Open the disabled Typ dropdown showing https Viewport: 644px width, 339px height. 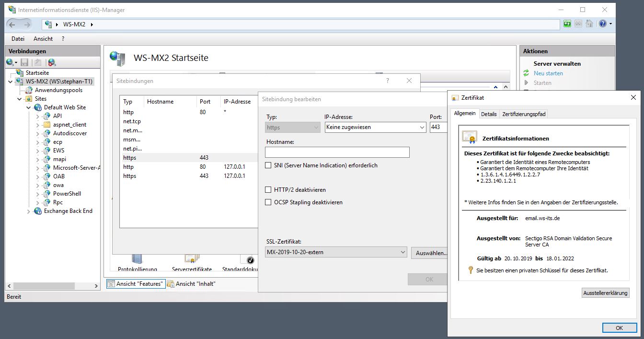click(x=293, y=127)
